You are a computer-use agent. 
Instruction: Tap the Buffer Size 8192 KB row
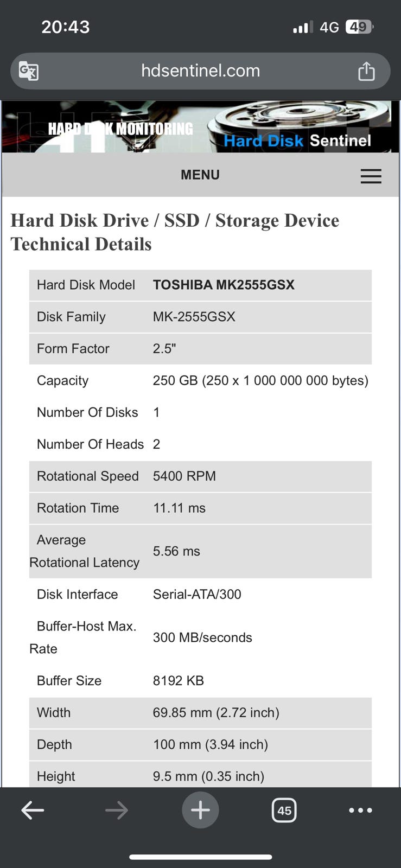tap(200, 680)
